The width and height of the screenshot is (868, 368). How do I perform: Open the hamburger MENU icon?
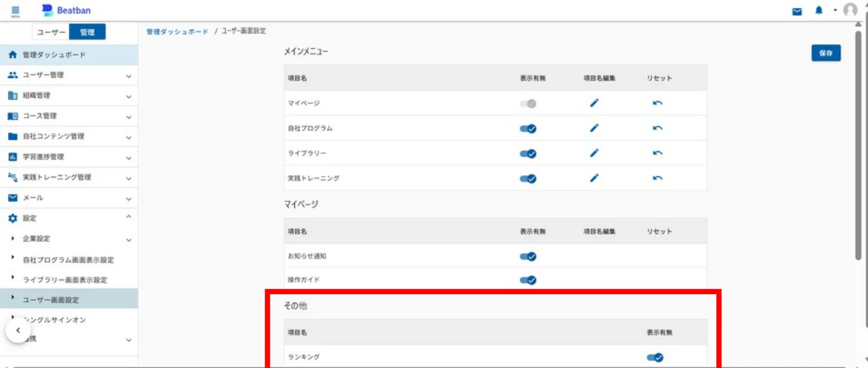[x=15, y=11]
